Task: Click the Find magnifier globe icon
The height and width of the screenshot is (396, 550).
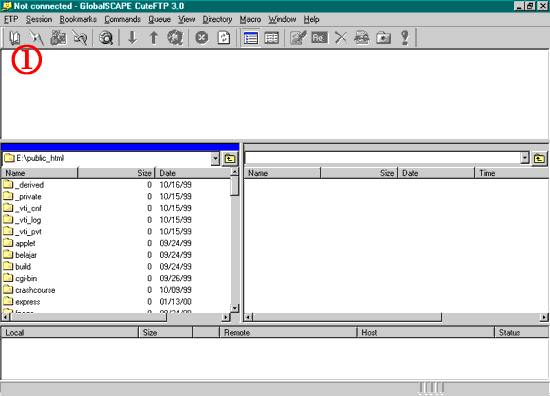Action: click(106, 38)
